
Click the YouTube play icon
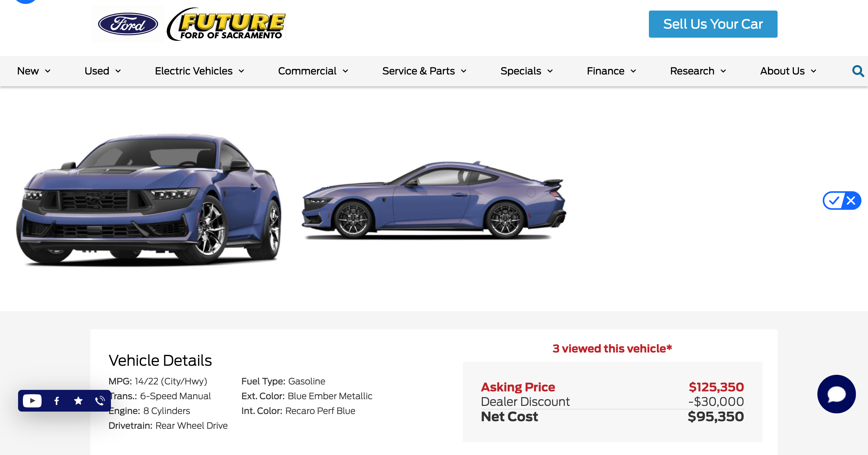coord(32,401)
